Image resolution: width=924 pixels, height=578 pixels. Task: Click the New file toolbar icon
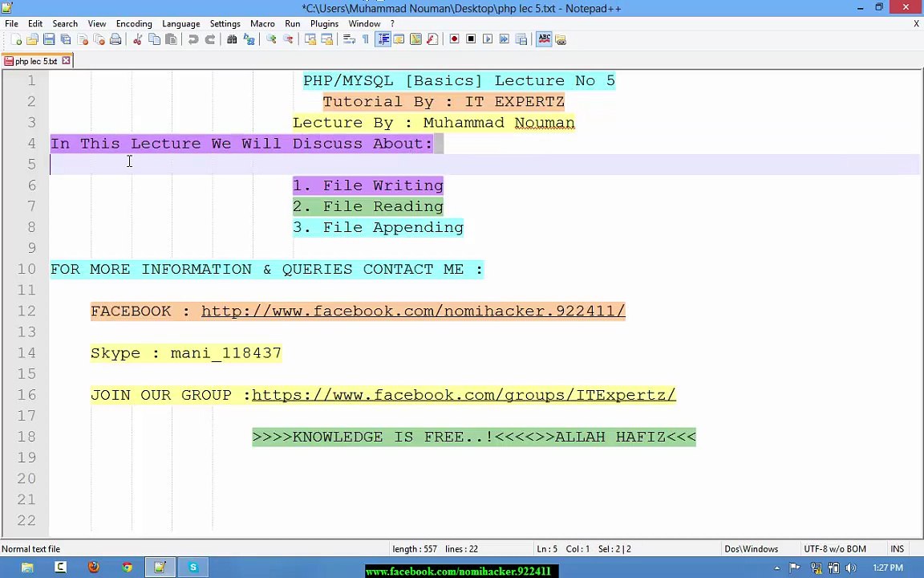[17, 39]
